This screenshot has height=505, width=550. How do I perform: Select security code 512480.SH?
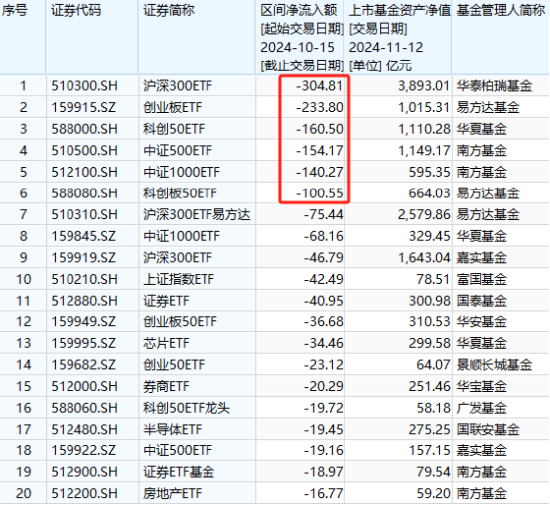[84, 430]
